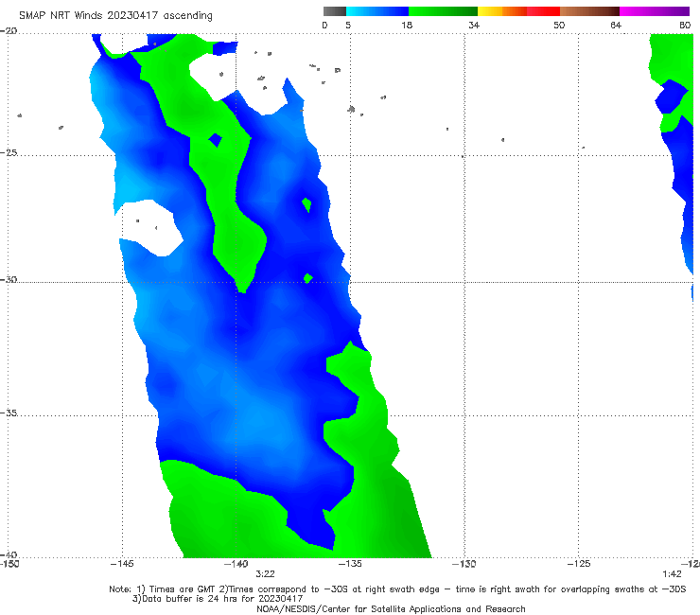Click the color bar label '18'
Viewport: 700px width, 615px height.
tap(407, 25)
